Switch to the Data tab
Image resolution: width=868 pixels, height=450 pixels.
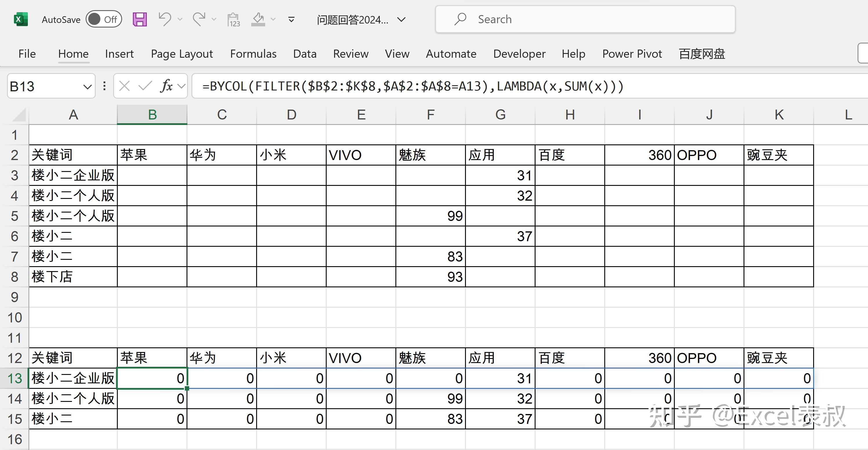(x=305, y=54)
